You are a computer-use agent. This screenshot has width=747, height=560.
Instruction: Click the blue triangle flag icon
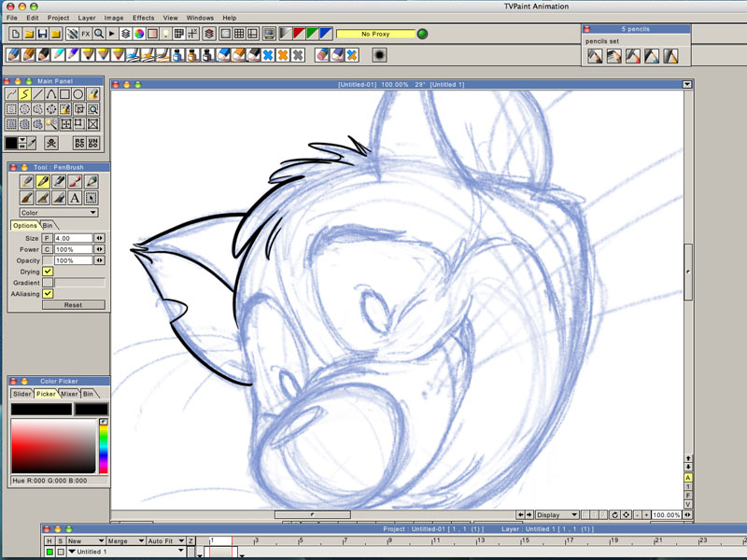326,34
